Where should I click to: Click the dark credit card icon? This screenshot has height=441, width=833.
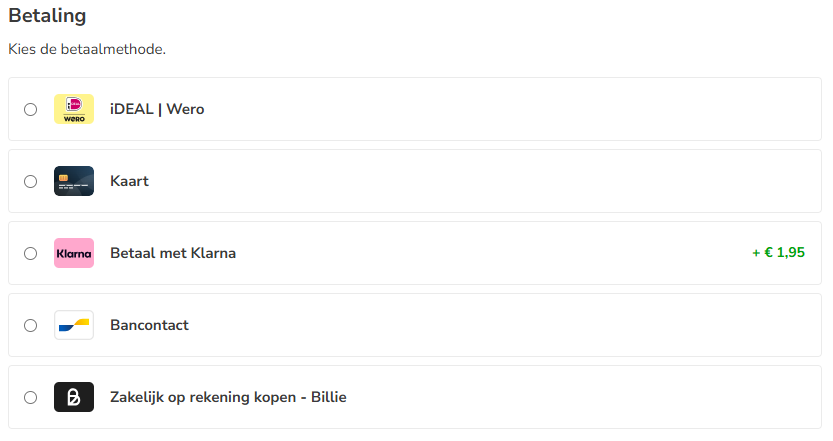coord(74,181)
